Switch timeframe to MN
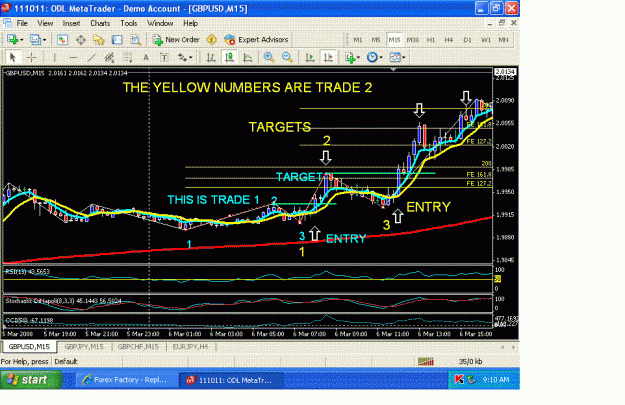 [503, 40]
